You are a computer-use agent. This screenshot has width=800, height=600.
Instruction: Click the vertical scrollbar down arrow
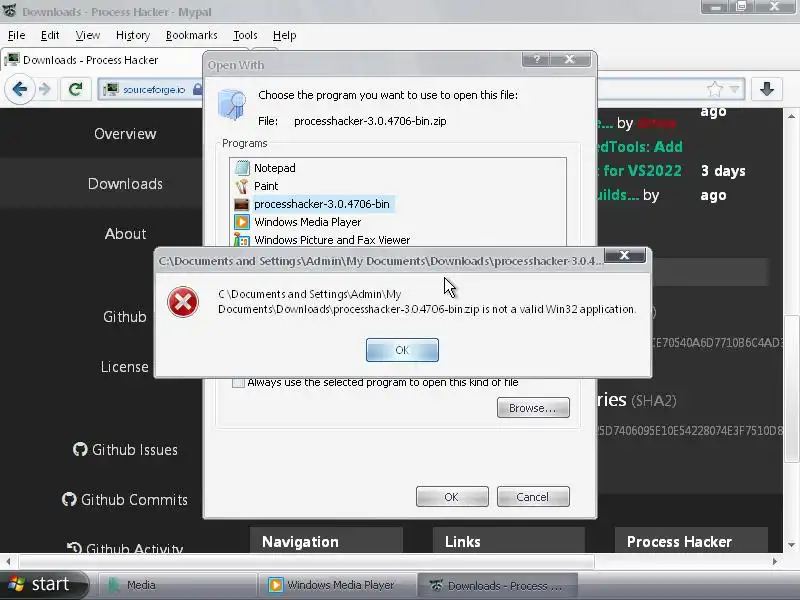pyautogui.click(x=791, y=545)
